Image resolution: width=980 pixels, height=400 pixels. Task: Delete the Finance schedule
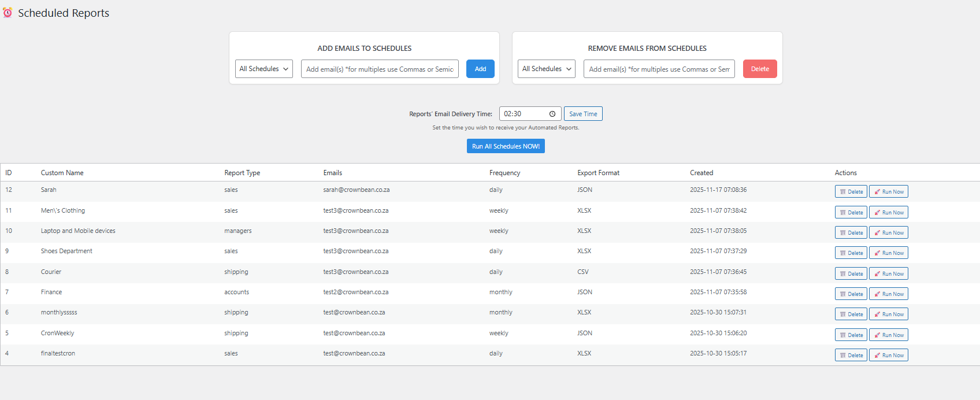[851, 294]
